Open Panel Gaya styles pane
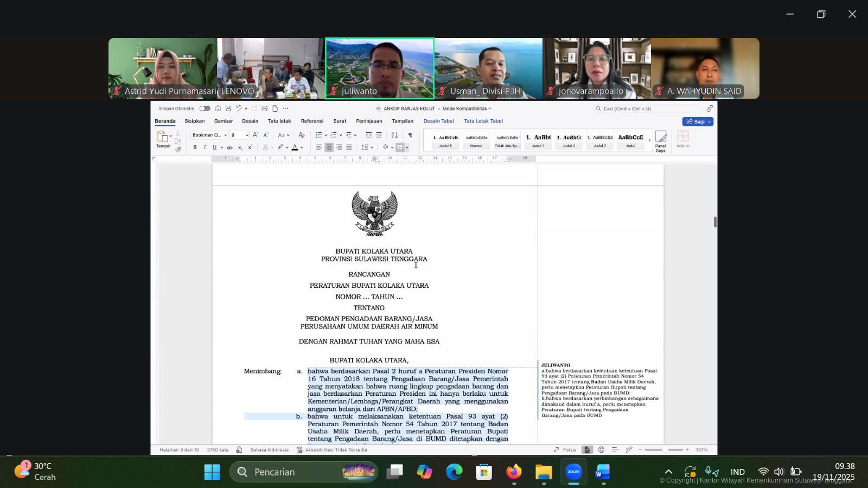The height and width of the screenshot is (488, 868). [660, 141]
